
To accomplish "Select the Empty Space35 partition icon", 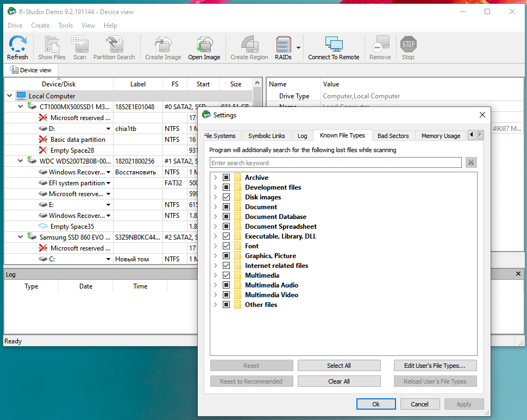I will pos(43,226).
